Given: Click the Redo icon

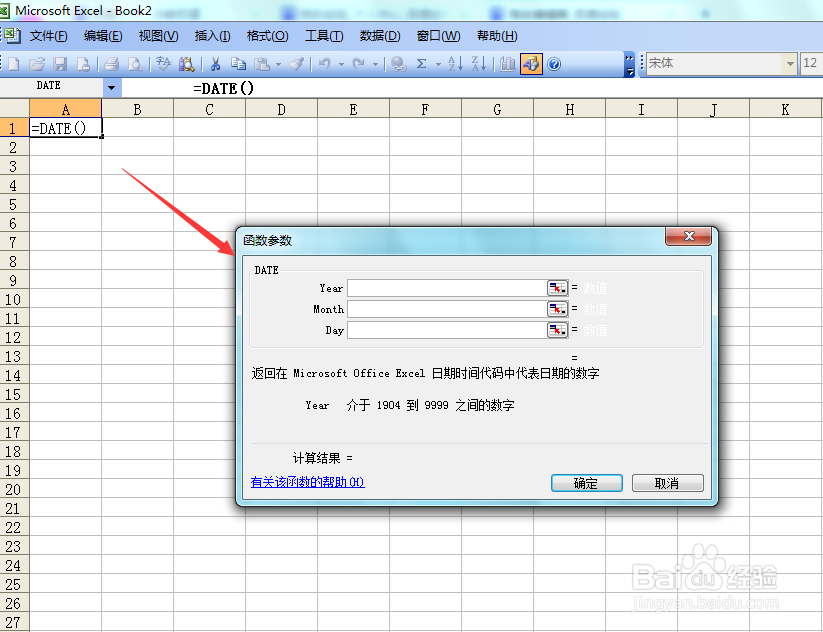Looking at the screenshot, I should [x=359, y=64].
